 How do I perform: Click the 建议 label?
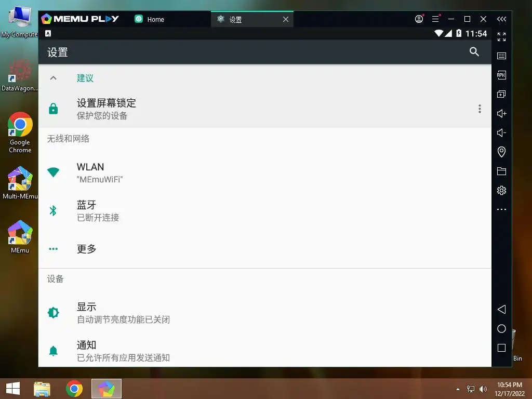(x=85, y=78)
